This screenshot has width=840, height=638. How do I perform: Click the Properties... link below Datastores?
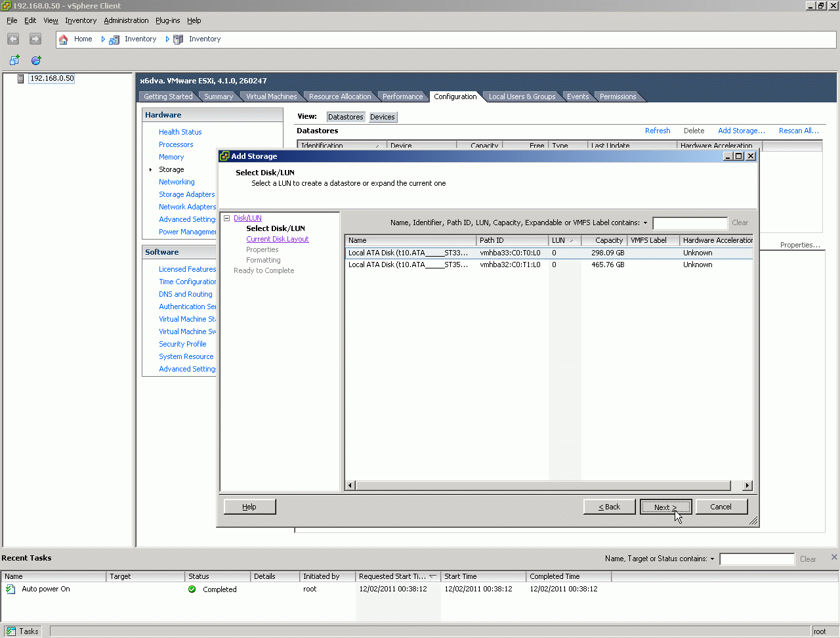coord(800,245)
